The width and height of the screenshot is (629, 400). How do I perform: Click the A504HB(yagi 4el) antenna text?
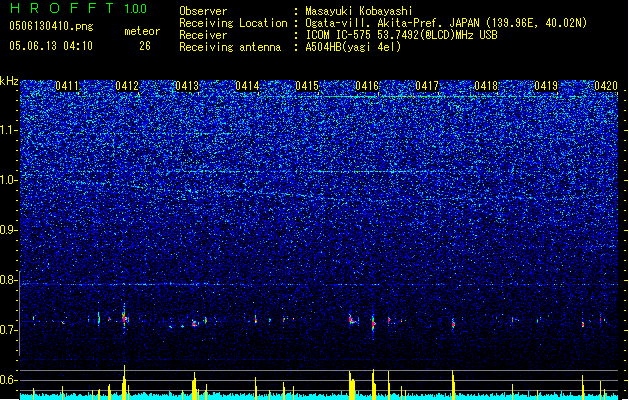(353, 47)
